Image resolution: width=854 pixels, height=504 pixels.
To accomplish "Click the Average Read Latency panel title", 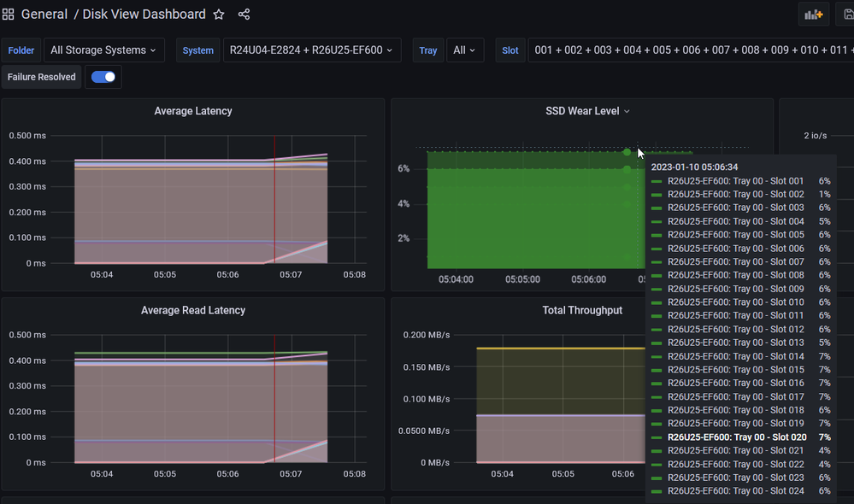I will [x=193, y=310].
